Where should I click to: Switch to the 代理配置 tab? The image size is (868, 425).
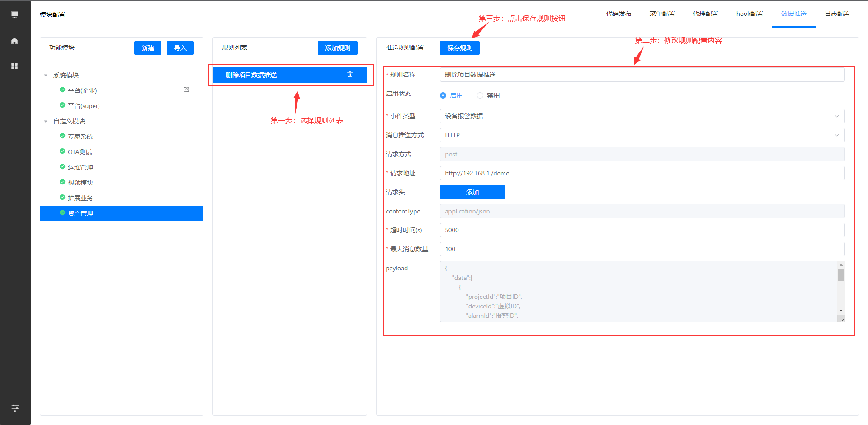click(x=705, y=14)
